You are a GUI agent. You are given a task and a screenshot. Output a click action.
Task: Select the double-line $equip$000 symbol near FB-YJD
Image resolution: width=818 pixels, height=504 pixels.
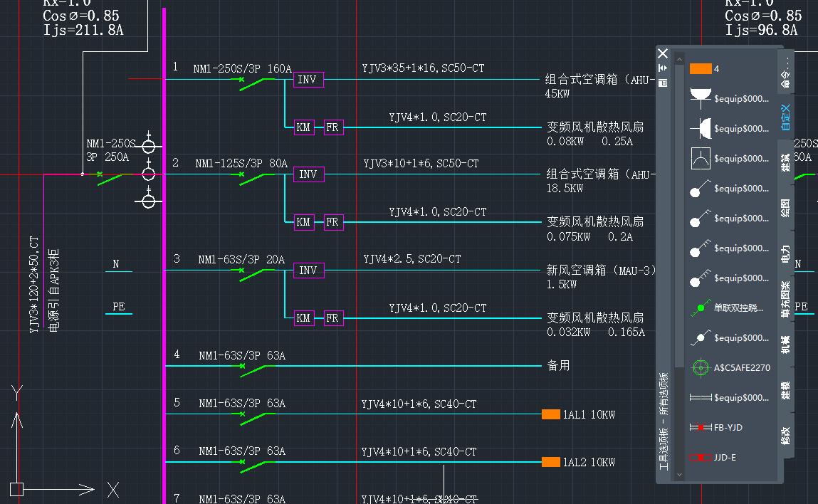(x=701, y=397)
